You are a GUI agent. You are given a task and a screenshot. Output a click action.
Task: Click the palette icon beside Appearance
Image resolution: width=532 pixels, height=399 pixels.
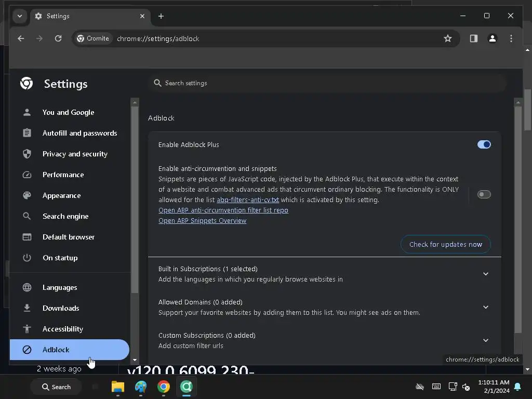pyautogui.click(x=27, y=195)
